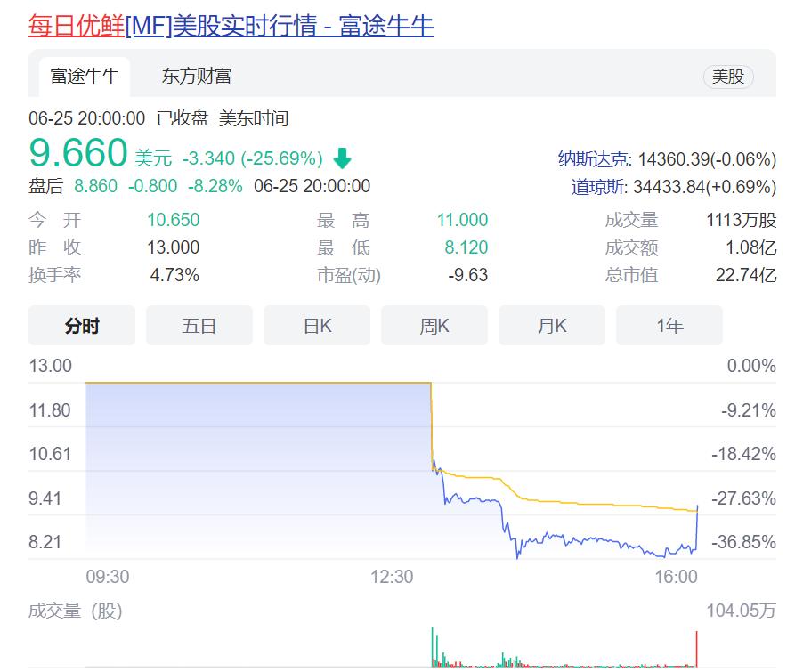
Task: Click the after-hours change -8.28%
Action: tap(215, 186)
